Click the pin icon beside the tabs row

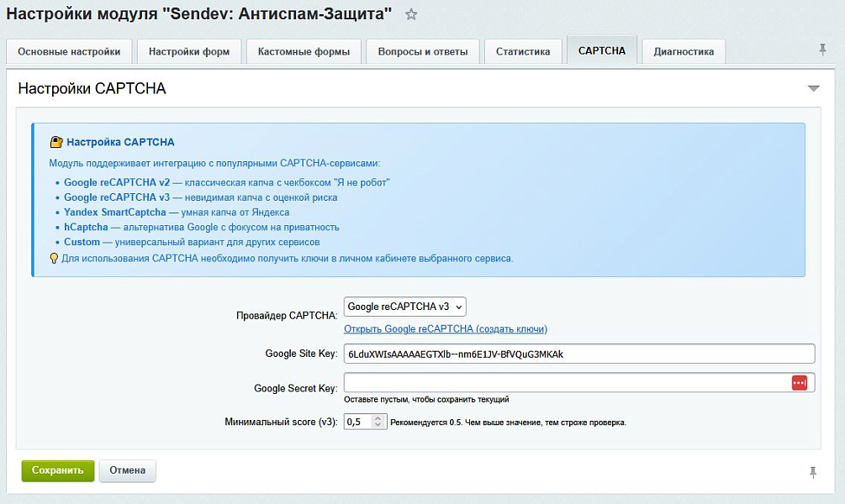[822, 50]
